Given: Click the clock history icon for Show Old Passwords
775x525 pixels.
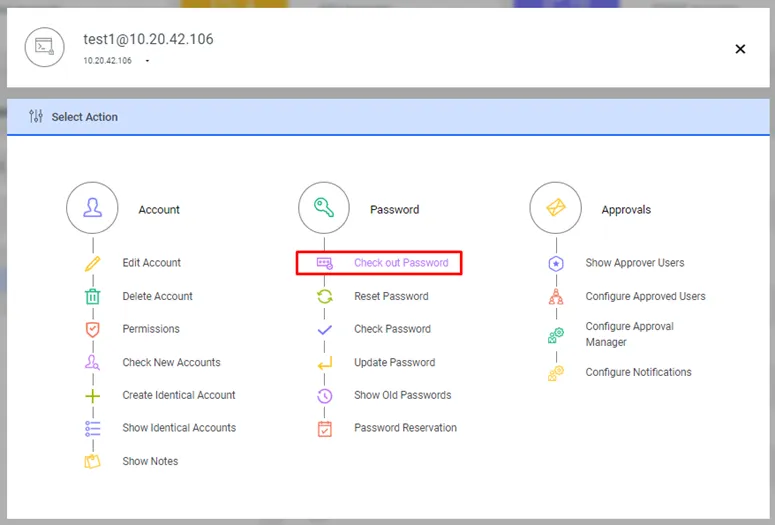Looking at the screenshot, I should pos(325,395).
